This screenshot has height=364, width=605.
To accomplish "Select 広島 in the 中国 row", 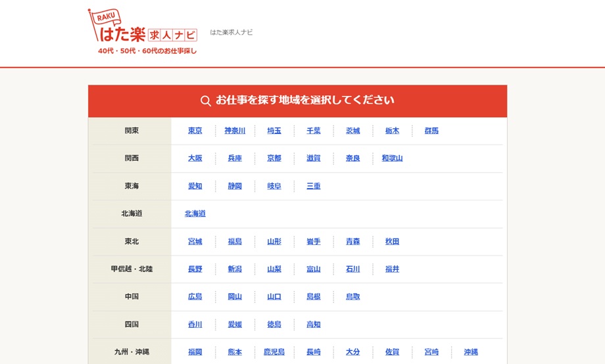I will point(195,297).
